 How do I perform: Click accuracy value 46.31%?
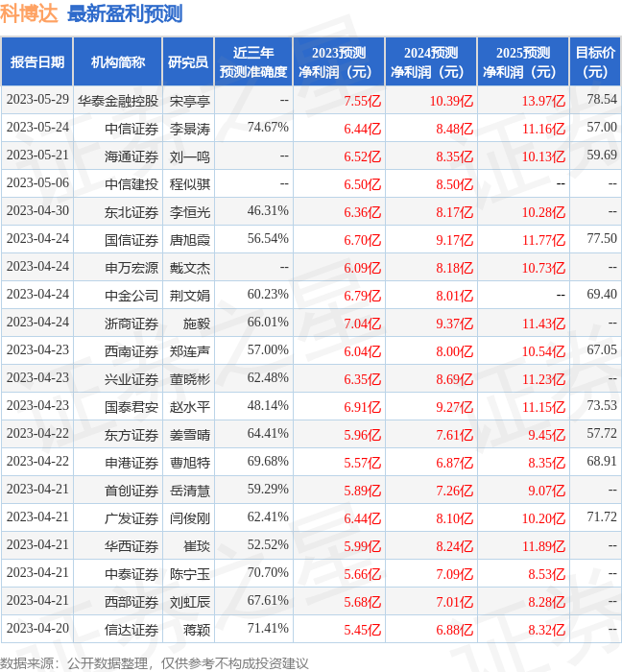tap(268, 211)
